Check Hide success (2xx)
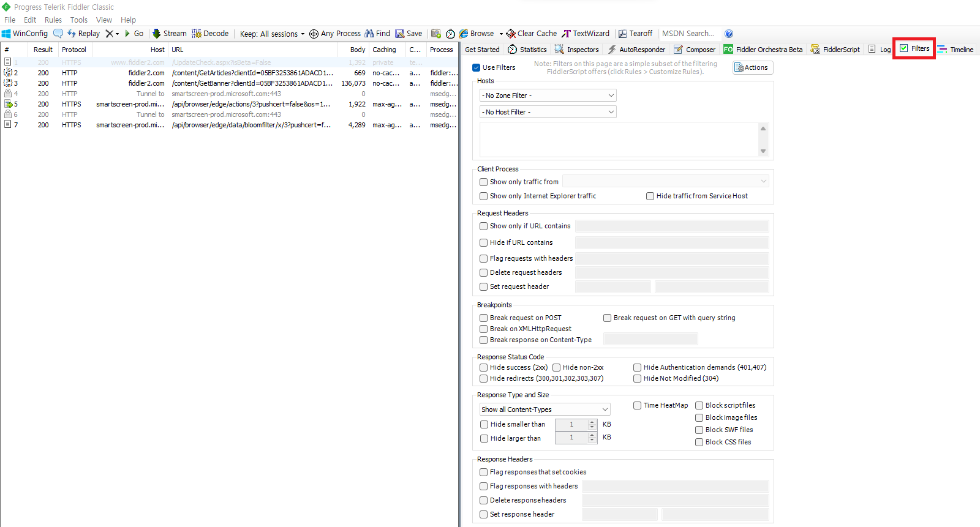This screenshot has width=980, height=527. [x=484, y=367]
